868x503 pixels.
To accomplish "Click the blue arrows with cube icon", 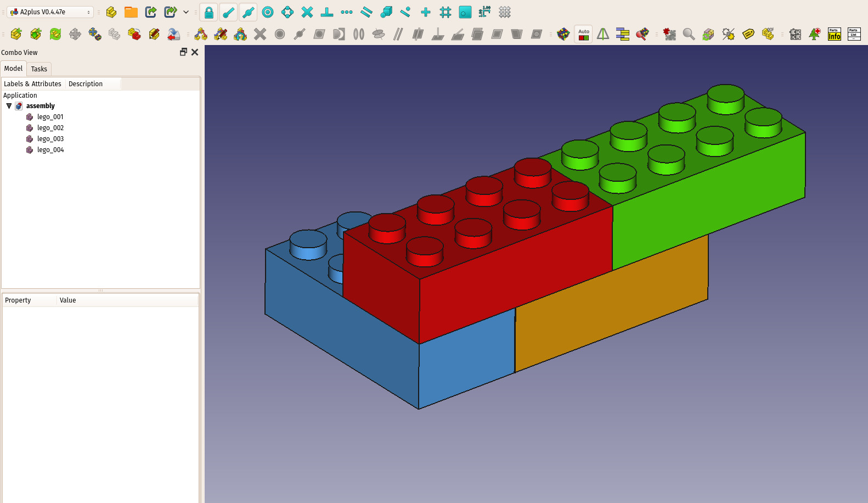I will point(95,34).
